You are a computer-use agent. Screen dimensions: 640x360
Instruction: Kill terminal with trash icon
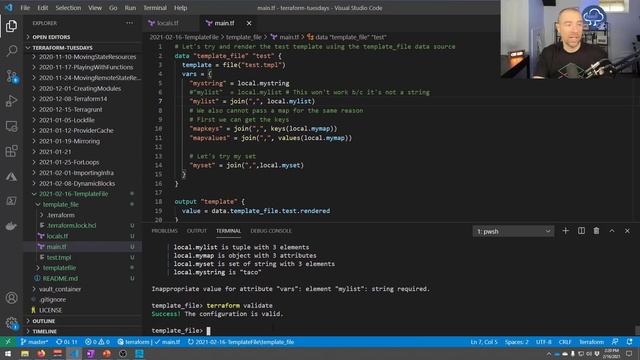point(596,231)
